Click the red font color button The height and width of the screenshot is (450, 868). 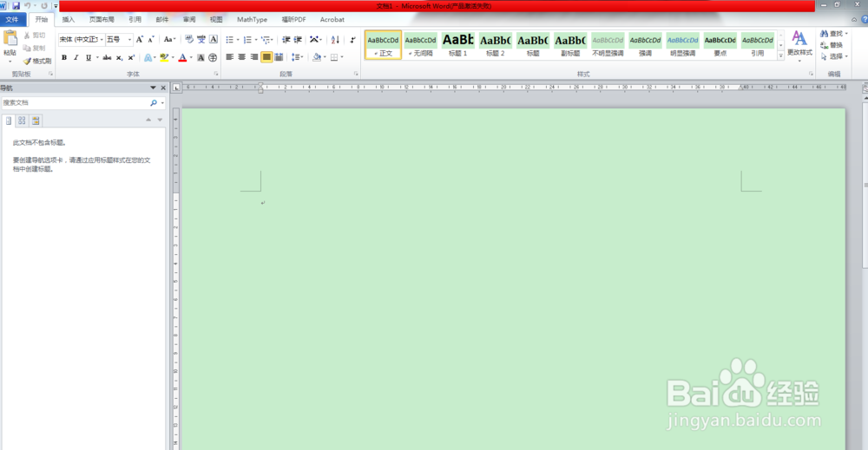click(182, 57)
